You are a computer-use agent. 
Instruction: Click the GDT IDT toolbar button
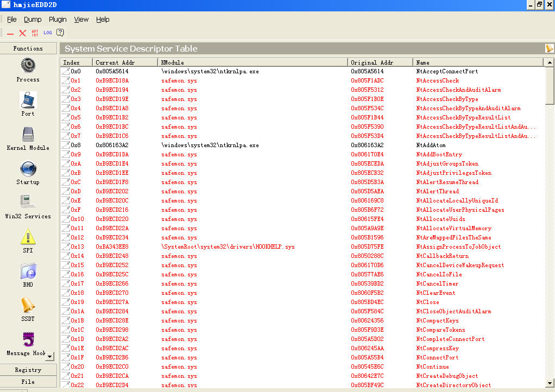35,33
